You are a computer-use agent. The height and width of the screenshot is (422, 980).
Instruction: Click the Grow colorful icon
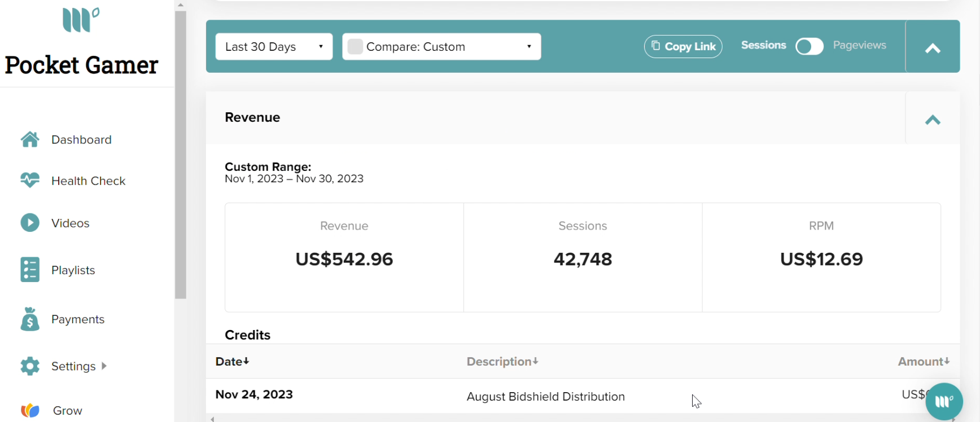pos(30,410)
